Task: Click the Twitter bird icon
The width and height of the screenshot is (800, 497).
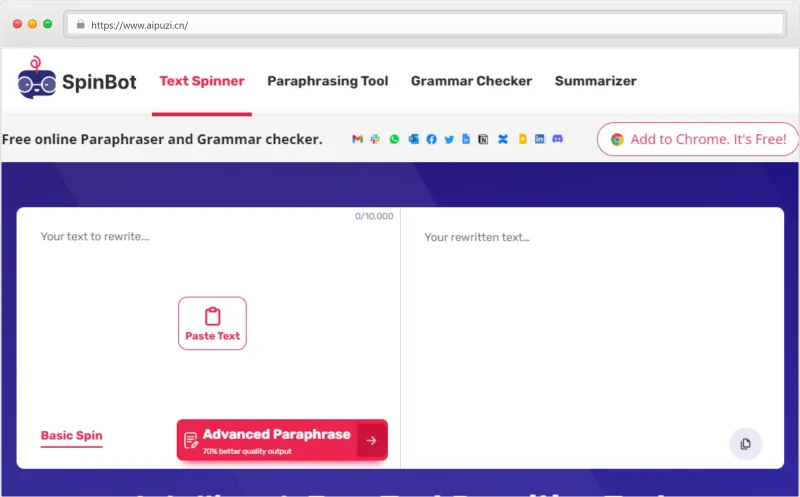Action: click(449, 139)
